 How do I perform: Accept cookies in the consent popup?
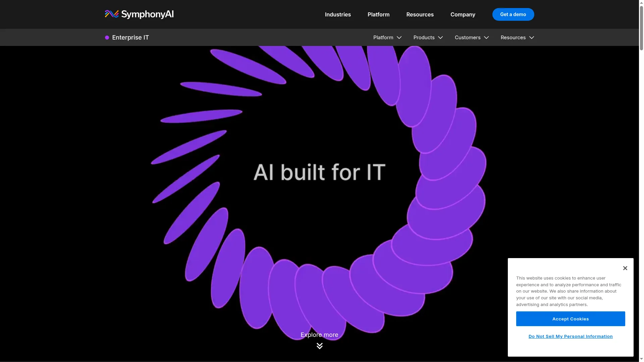571,319
